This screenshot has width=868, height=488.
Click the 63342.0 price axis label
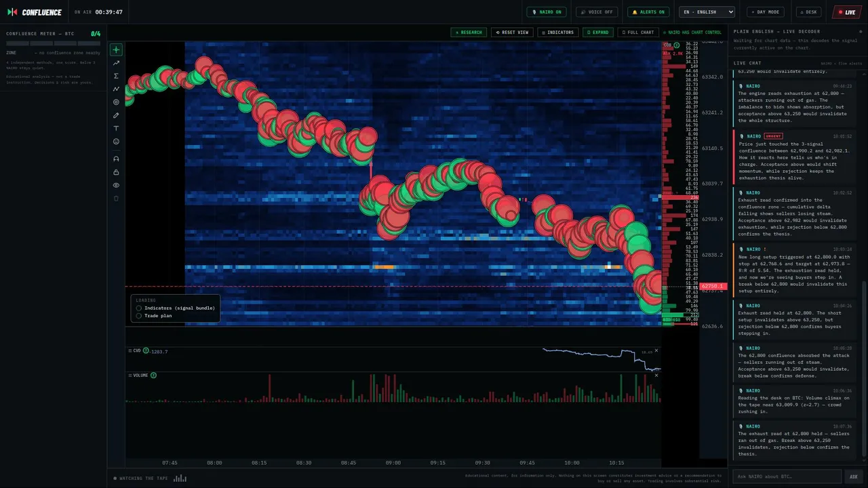(x=713, y=77)
